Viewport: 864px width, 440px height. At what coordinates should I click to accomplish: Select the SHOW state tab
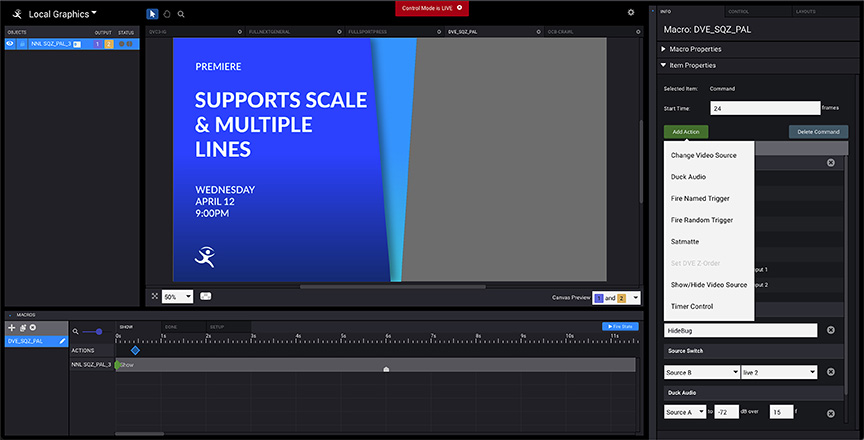138,327
